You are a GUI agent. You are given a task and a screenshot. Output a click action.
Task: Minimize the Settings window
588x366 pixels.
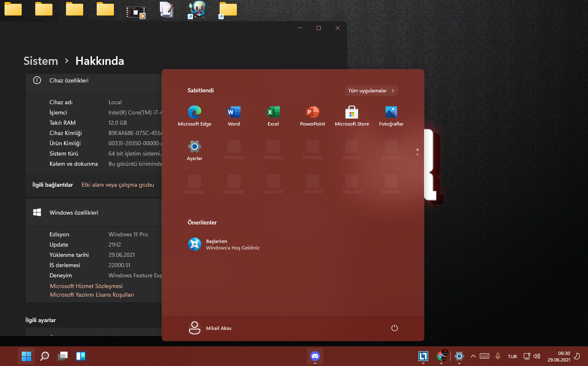pos(300,28)
